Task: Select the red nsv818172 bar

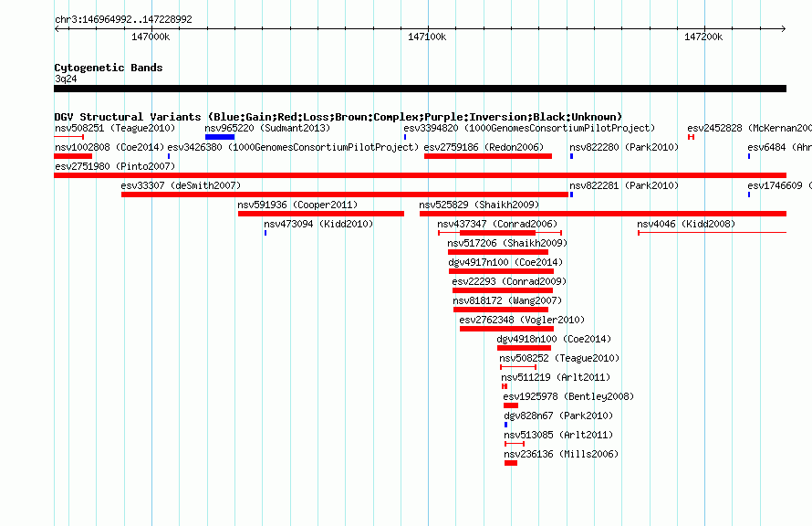Action: (x=501, y=310)
